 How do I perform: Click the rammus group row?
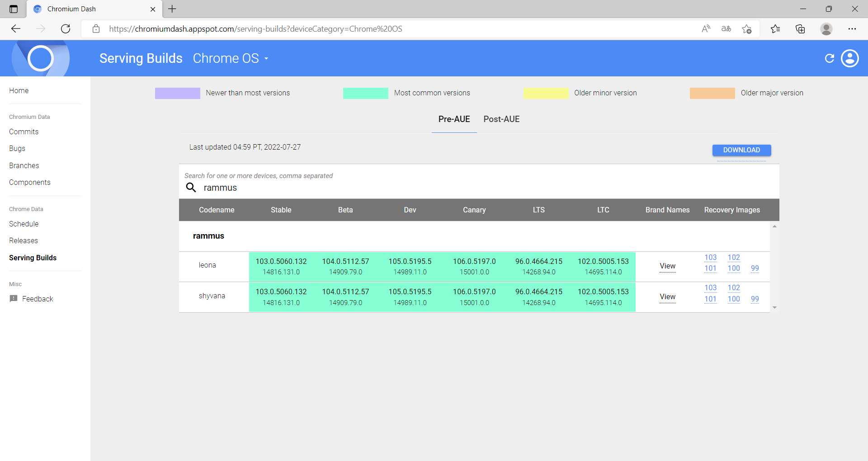[x=474, y=236]
